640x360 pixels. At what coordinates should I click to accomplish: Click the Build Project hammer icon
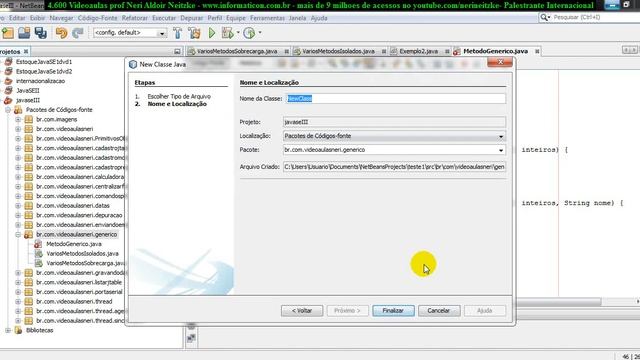(177, 33)
